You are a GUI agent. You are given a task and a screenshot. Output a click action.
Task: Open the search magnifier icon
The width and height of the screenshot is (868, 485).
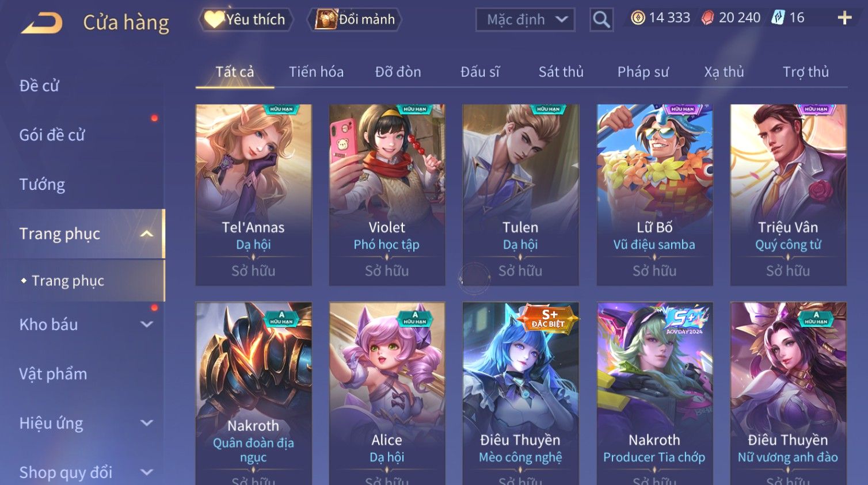pyautogui.click(x=601, y=20)
